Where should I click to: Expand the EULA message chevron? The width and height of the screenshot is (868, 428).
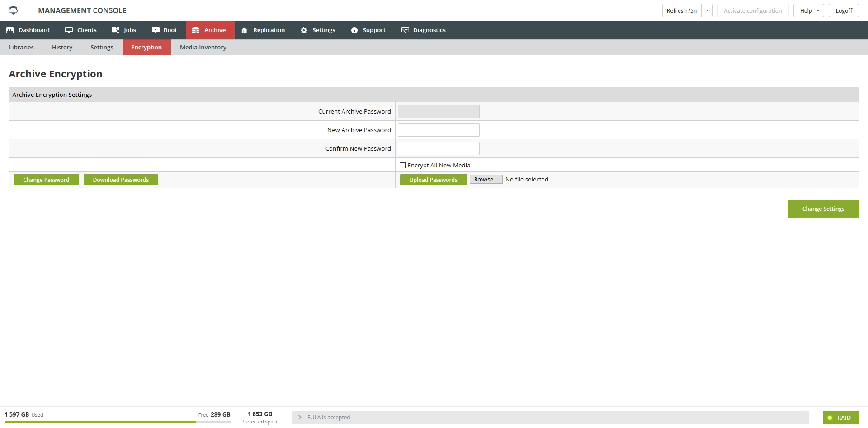[300, 418]
